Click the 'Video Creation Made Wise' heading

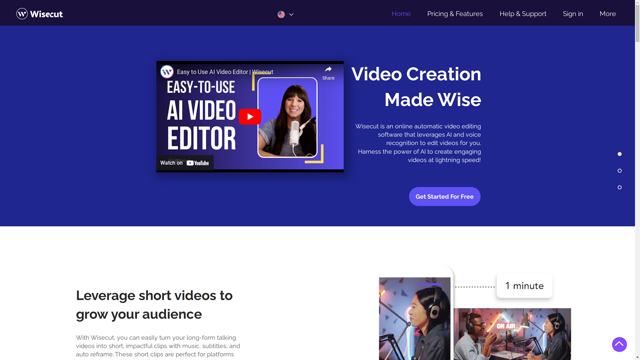click(x=416, y=87)
